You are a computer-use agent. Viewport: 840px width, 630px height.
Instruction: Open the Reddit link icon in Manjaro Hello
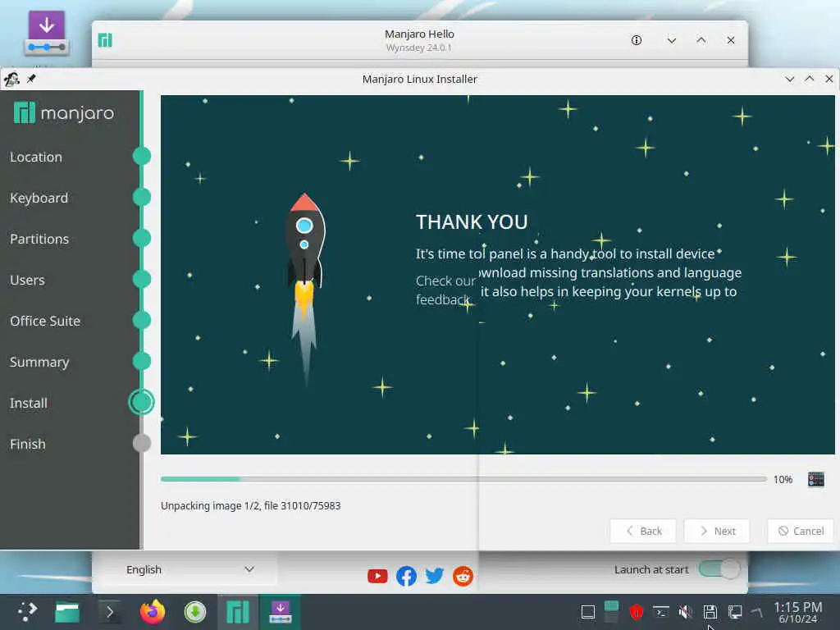click(x=463, y=577)
